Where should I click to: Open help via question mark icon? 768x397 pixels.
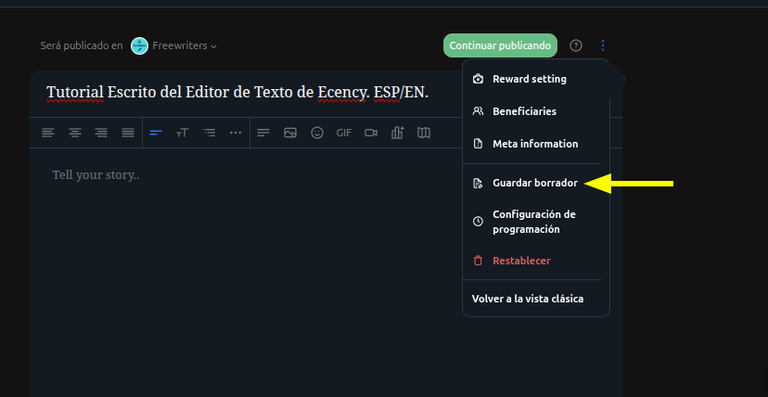[x=576, y=46]
